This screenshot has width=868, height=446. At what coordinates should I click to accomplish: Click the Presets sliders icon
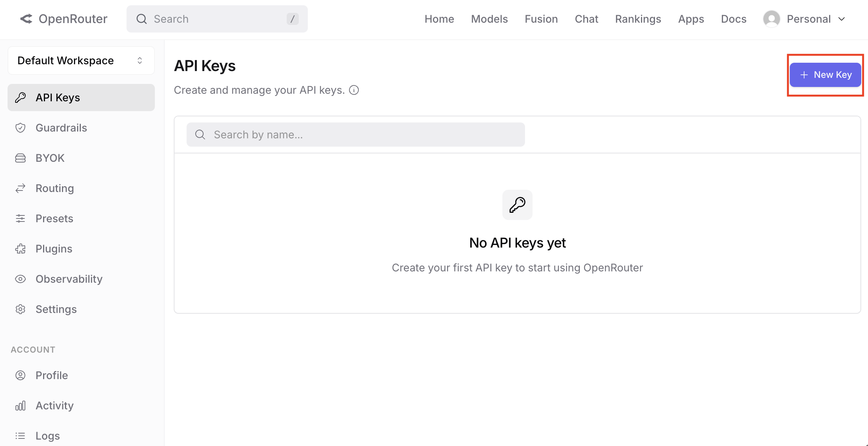20,218
